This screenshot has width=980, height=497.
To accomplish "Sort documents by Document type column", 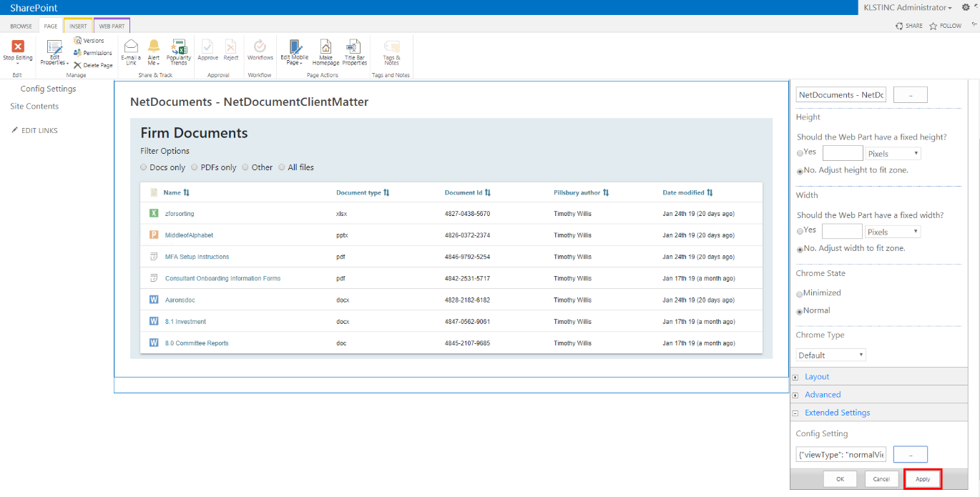I will [x=363, y=192].
